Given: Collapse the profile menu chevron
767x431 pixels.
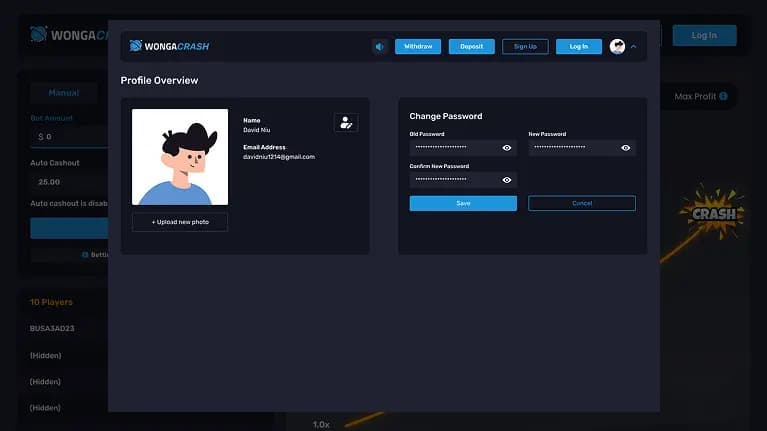Looking at the screenshot, I should pos(633,46).
